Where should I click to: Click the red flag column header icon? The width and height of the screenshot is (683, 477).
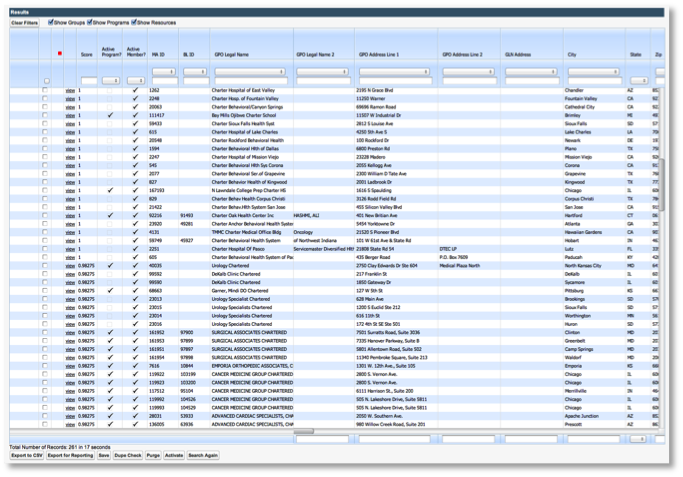pos(60,54)
